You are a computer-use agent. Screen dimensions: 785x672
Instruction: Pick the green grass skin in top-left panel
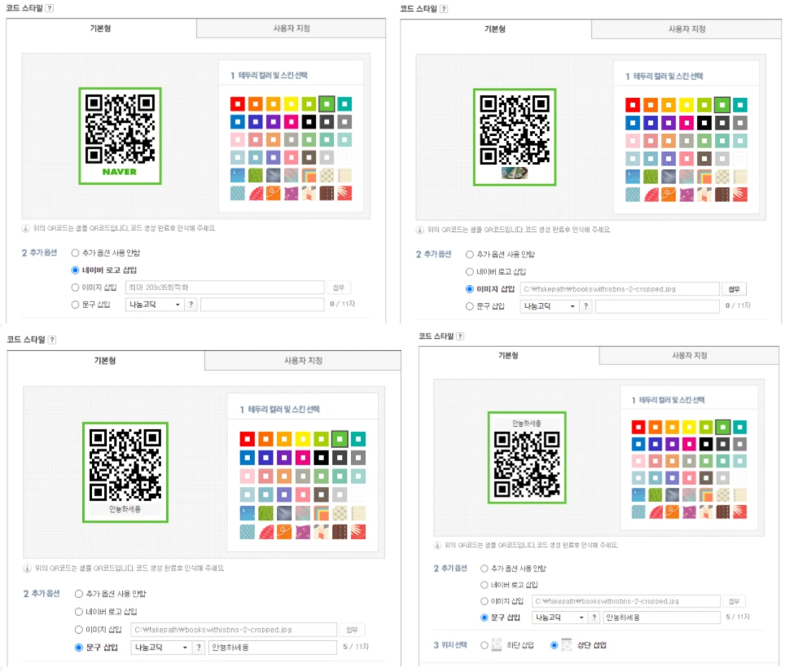(x=256, y=175)
